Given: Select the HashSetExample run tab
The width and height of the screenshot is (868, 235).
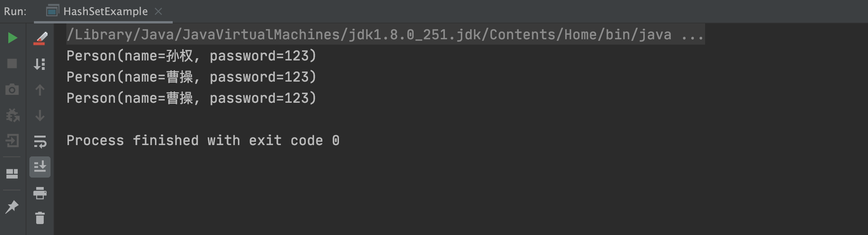Looking at the screenshot, I should (97, 11).
